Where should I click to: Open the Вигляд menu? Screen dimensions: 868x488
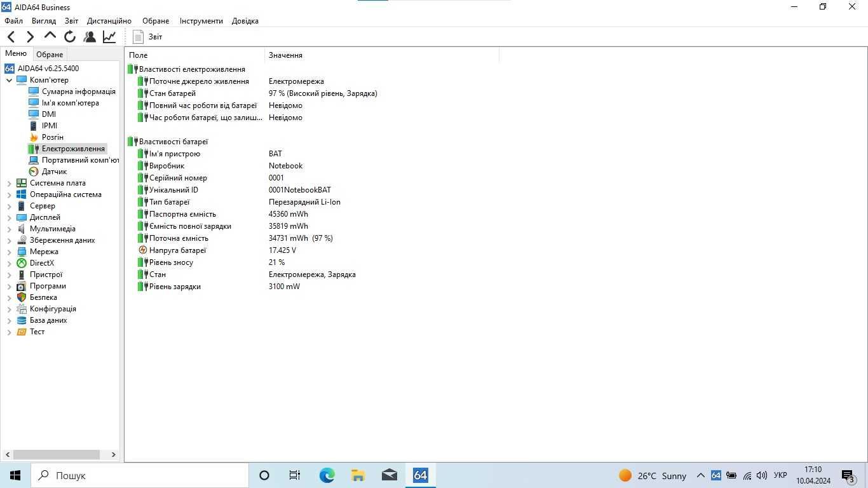[44, 21]
